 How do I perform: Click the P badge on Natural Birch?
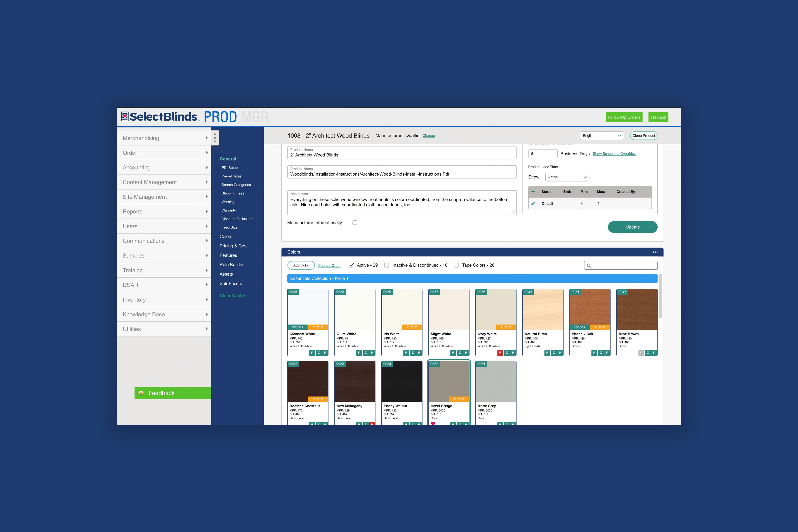pyautogui.click(x=560, y=353)
